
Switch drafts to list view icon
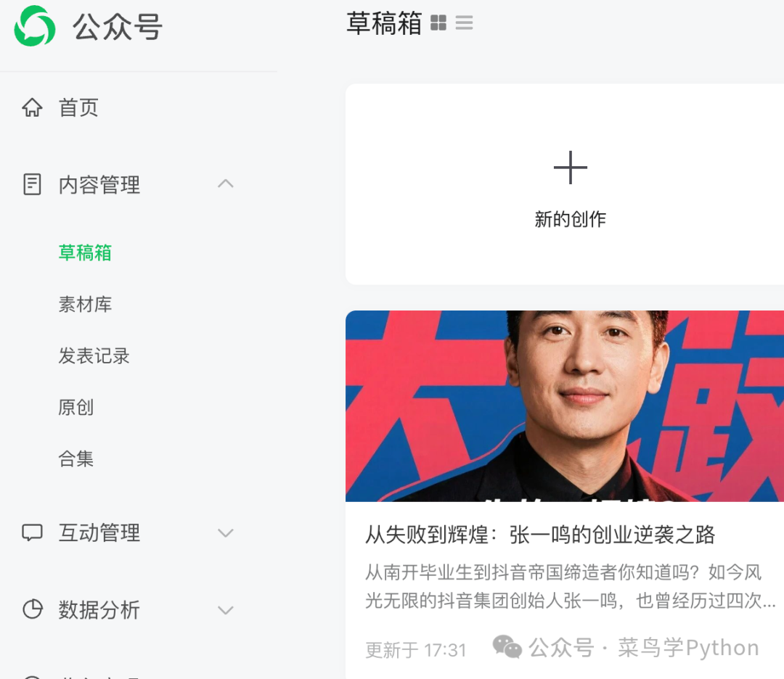(464, 23)
